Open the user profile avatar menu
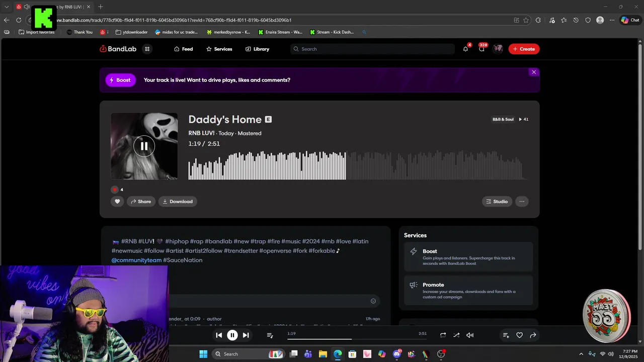The width and height of the screenshot is (644, 362). (x=498, y=49)
